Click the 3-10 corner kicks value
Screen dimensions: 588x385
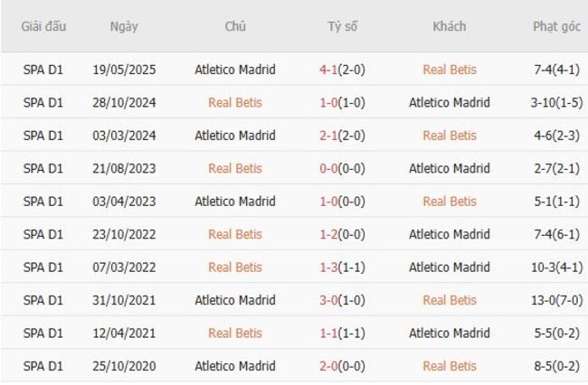click(556, 102)
